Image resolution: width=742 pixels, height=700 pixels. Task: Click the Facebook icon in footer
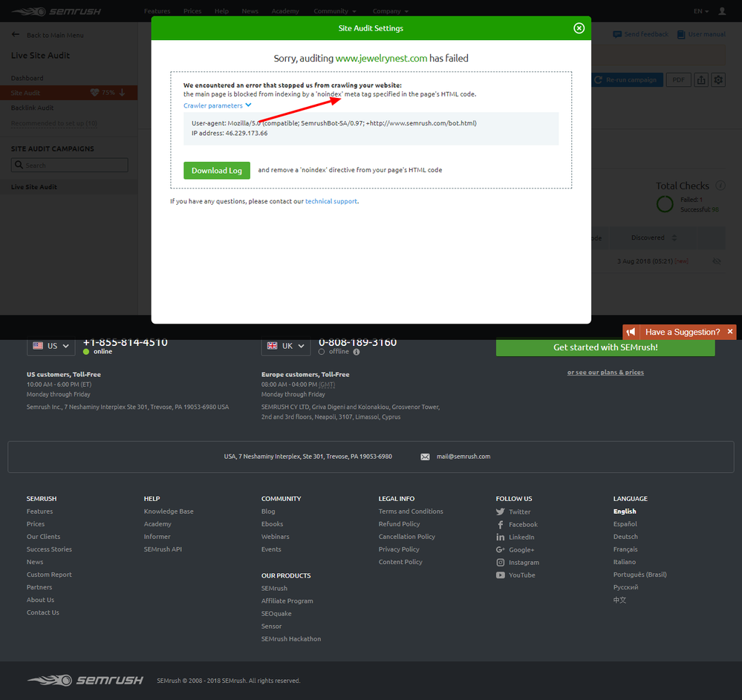501,524
